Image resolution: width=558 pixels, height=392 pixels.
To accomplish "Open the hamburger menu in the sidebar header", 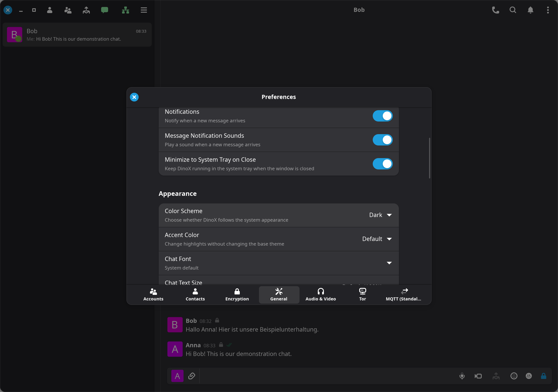I will [x=144, y=10].
